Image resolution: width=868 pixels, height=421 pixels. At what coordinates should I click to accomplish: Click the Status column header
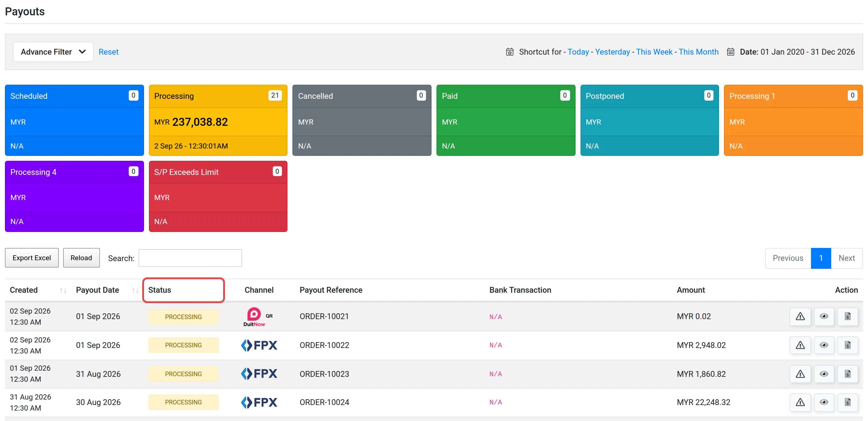183,290
